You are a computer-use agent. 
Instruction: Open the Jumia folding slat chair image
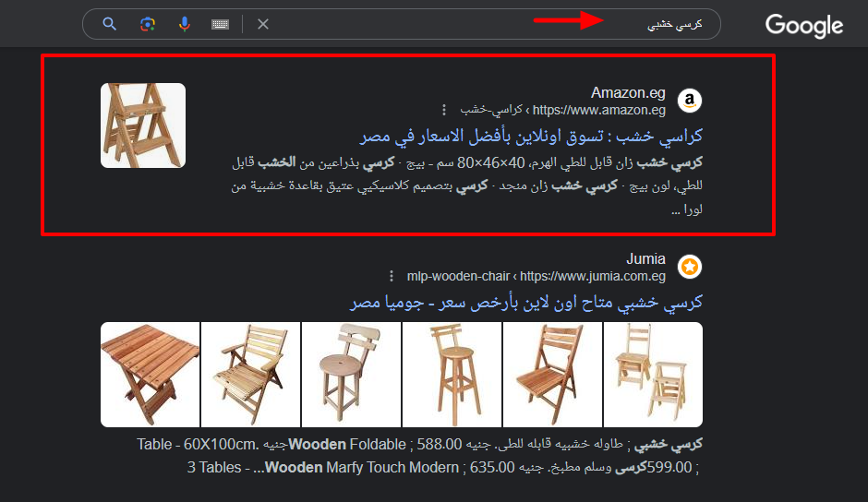552,375
